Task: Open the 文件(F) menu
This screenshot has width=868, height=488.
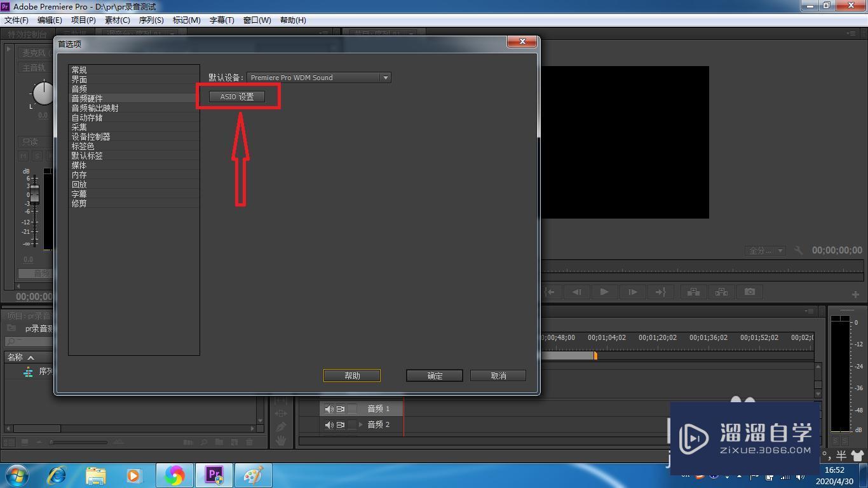Action: pos(16,20)
